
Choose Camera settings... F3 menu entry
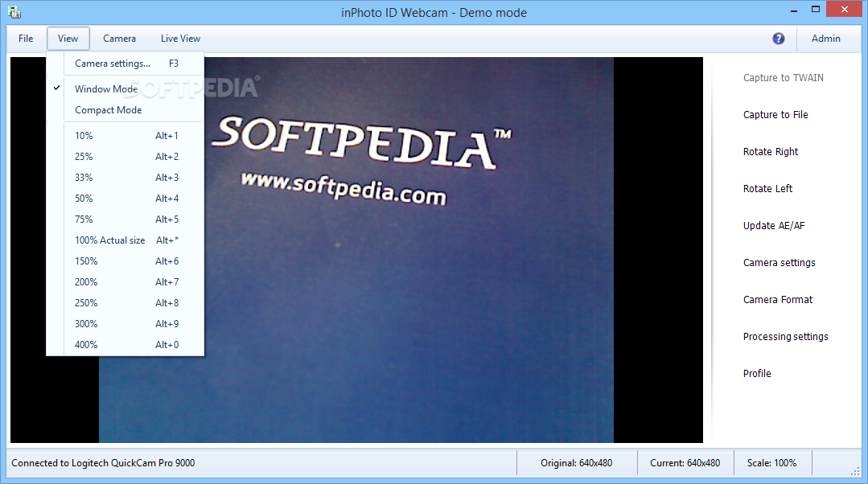(126, 63)
